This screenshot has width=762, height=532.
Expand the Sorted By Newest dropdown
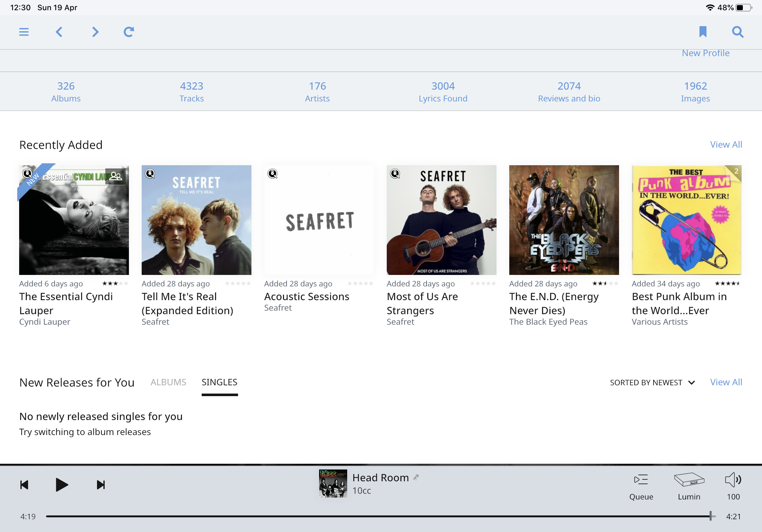pyautogui.click(x=652, y=382)
